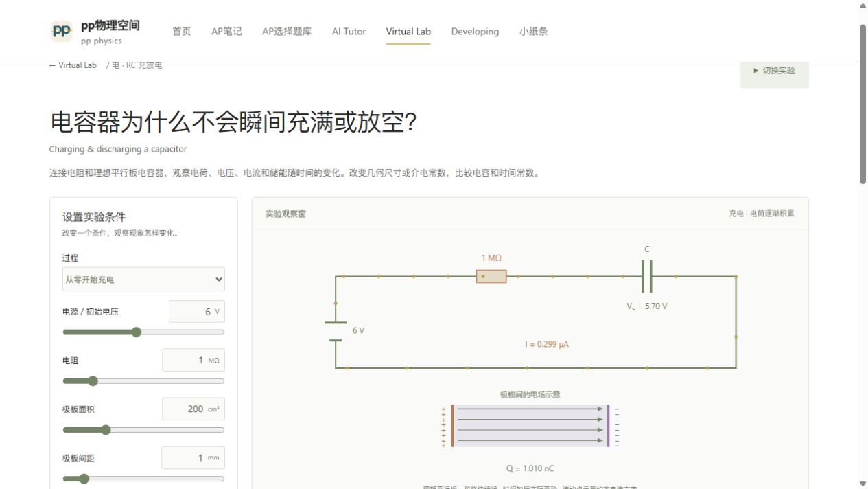Click the I = 0.299 µA reading
The image size is (868, 489).
[547, 345]
